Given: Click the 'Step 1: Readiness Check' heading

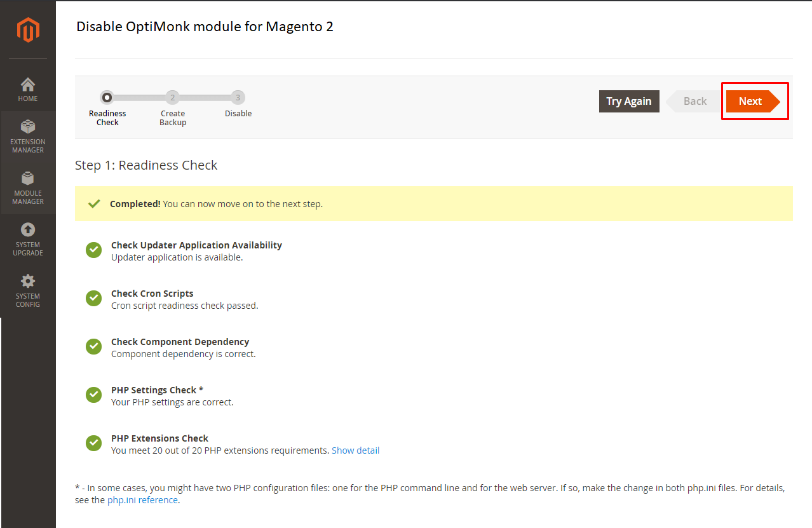Looking at the screenshot, I should coord(146,165).
